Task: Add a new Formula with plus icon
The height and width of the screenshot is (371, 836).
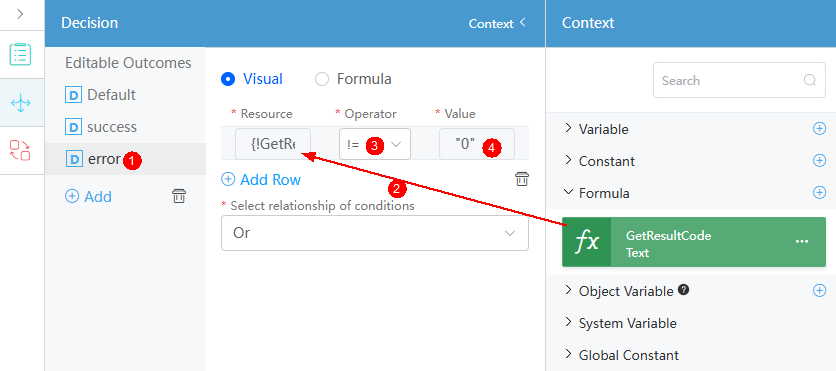Action: (x=819, y=192)
